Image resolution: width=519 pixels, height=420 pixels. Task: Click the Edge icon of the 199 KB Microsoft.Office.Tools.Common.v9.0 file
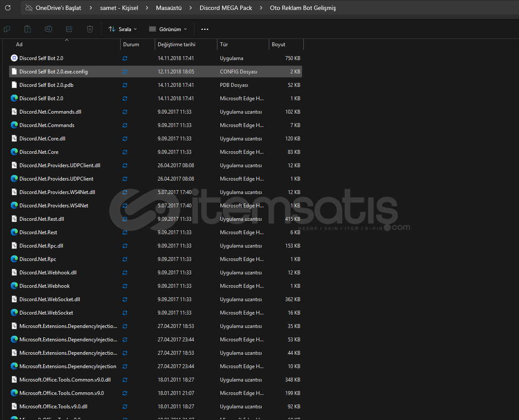click(14, 393)
